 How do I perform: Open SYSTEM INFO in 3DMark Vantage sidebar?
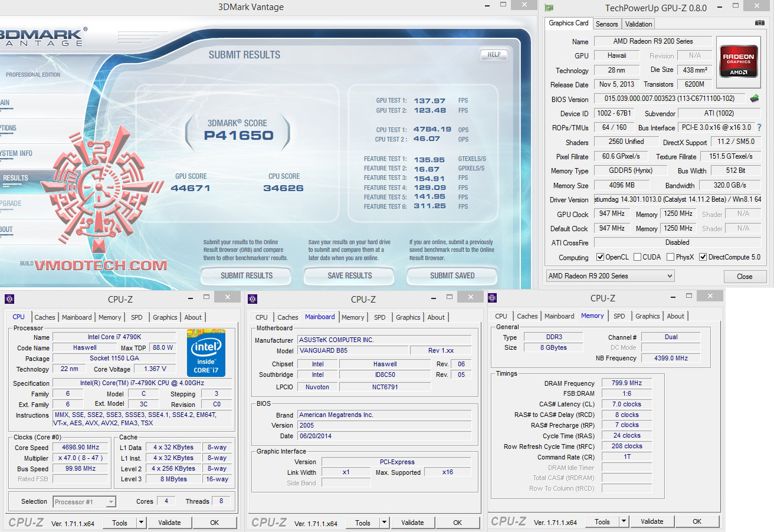[x=17, y=153]
